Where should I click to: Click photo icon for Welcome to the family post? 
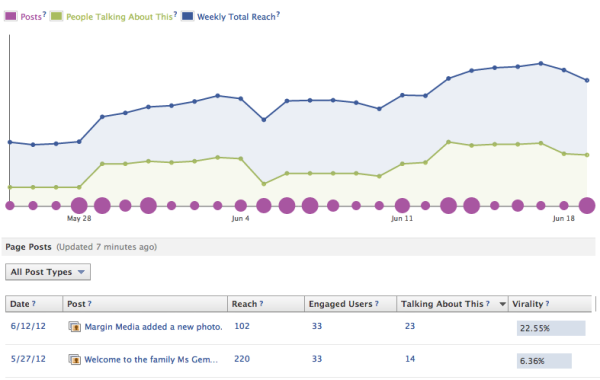click(x=75, y=360)
